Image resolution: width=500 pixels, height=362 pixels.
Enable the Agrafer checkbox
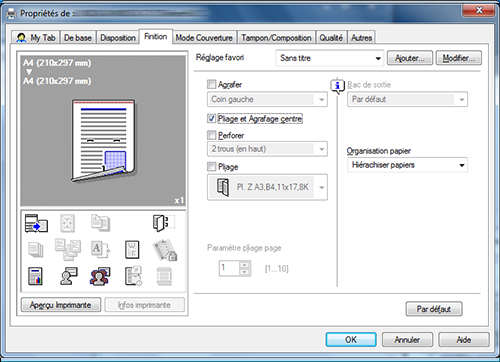pos(211,84)
